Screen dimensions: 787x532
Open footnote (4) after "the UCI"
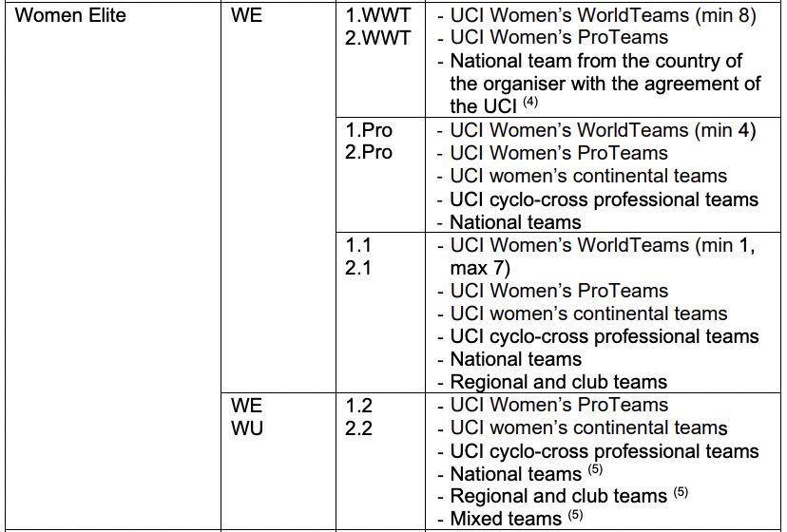545,104
